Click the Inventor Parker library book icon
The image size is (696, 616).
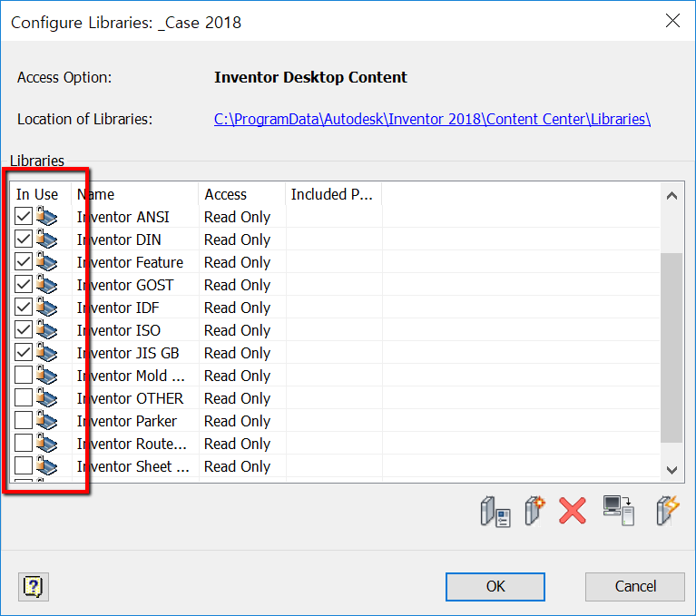(46, 420)
